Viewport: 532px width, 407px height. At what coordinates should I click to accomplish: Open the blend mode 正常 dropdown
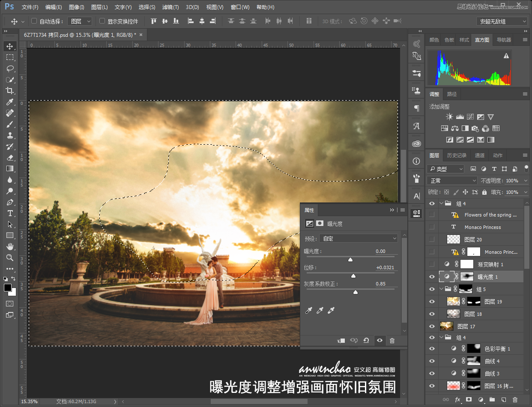452,181
